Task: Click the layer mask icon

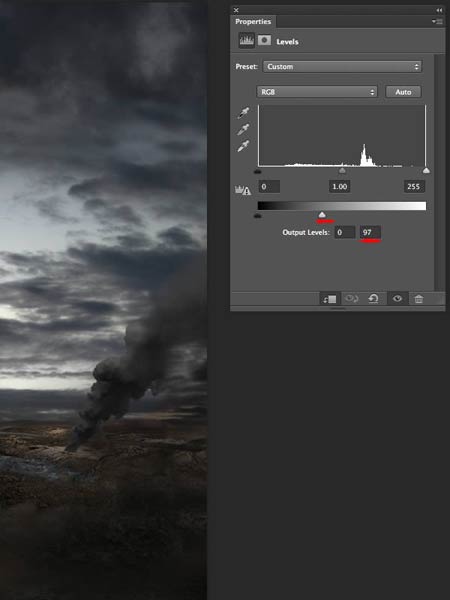Action: [264, 41]
